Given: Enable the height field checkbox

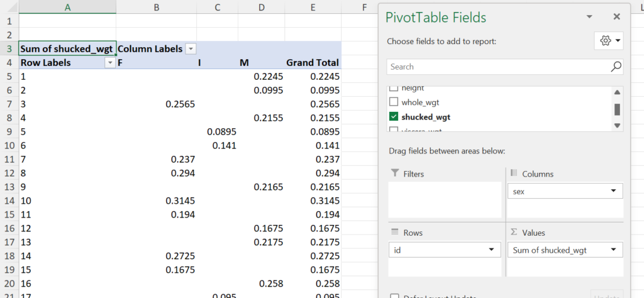Looking at the screenshot, I should click(x=394, y=89).
